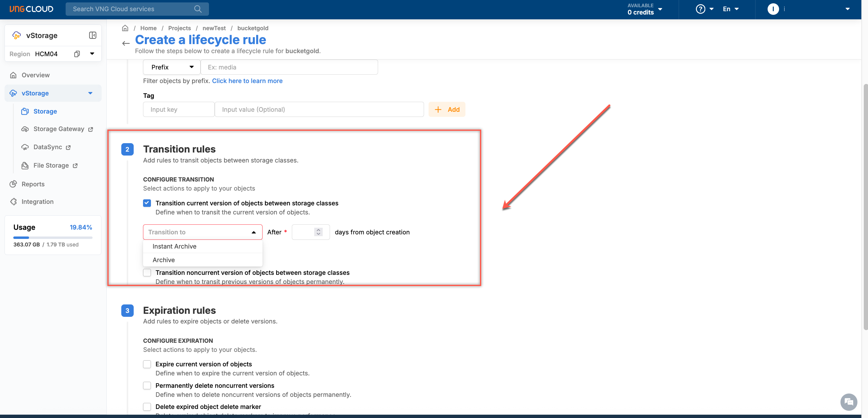868x418 pixels.
Task: Open Click here to learn more link
Action: (x=247, y=81)
